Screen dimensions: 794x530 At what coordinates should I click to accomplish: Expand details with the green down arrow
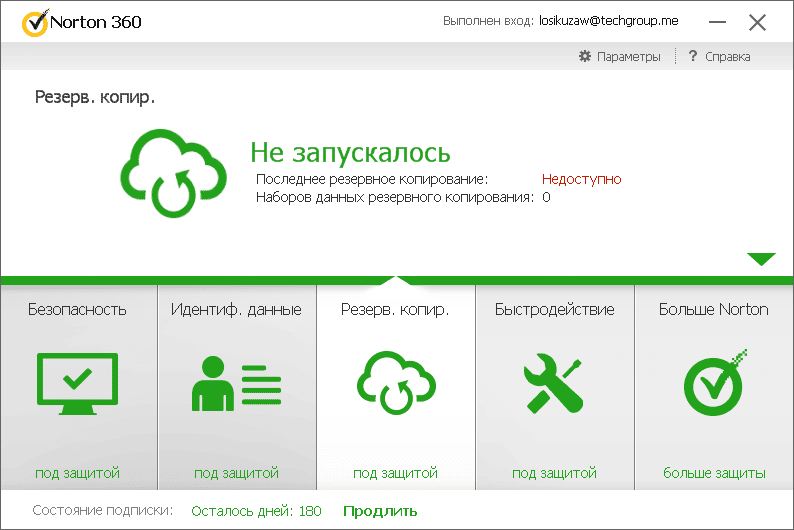tap(761, 259)
